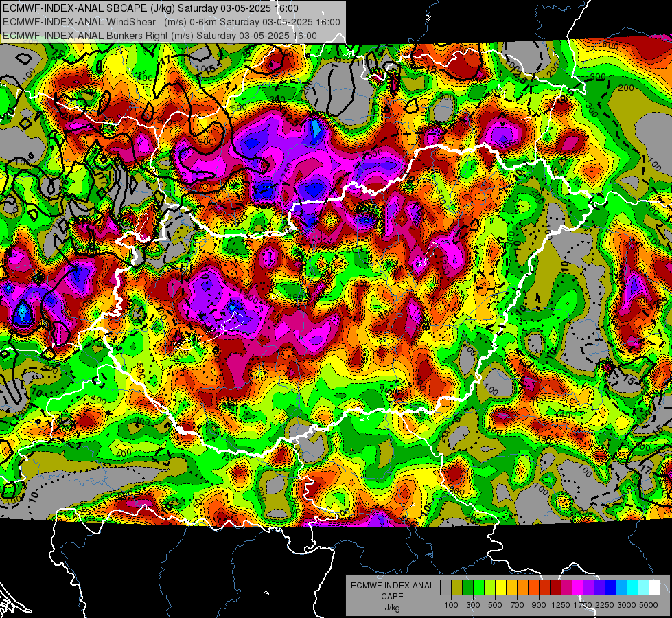Viewport: 672px width, 618px height.
Task: Click the legend value 1250
Action: [561, 605]
